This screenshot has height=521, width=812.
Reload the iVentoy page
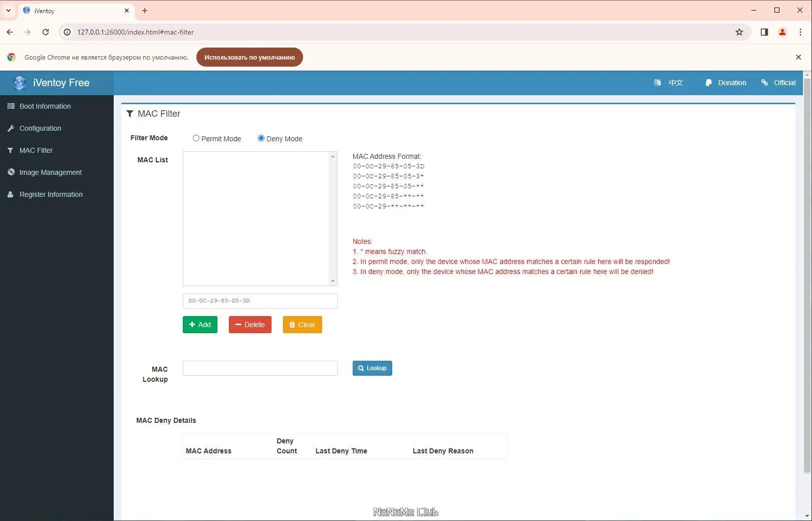click(46, 32)
